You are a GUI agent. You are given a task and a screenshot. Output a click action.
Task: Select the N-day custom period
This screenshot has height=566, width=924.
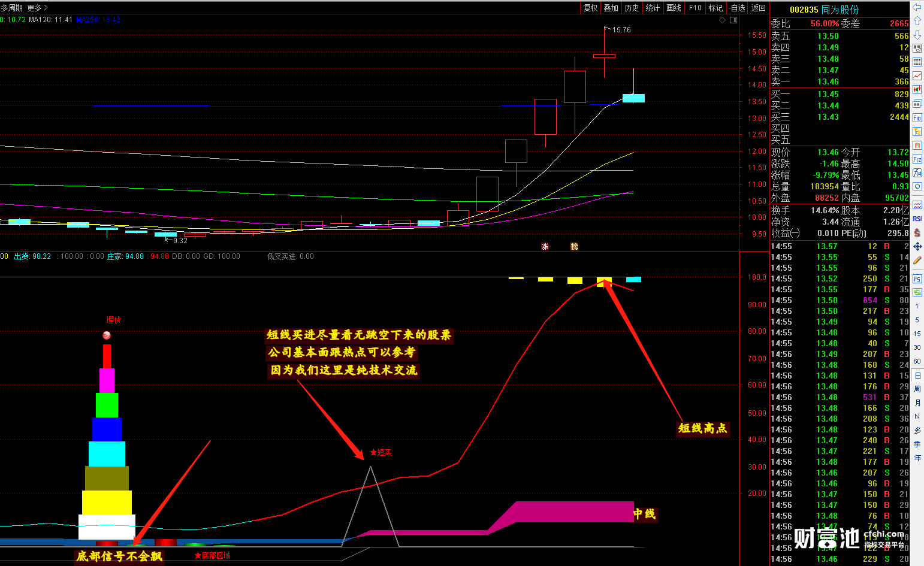tap(917, 416)
